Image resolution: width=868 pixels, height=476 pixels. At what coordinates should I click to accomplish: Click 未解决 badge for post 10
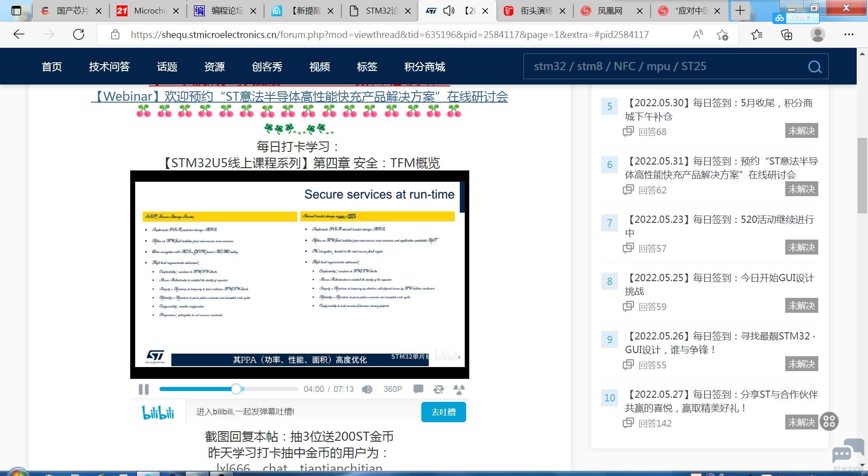pos(802,422)
